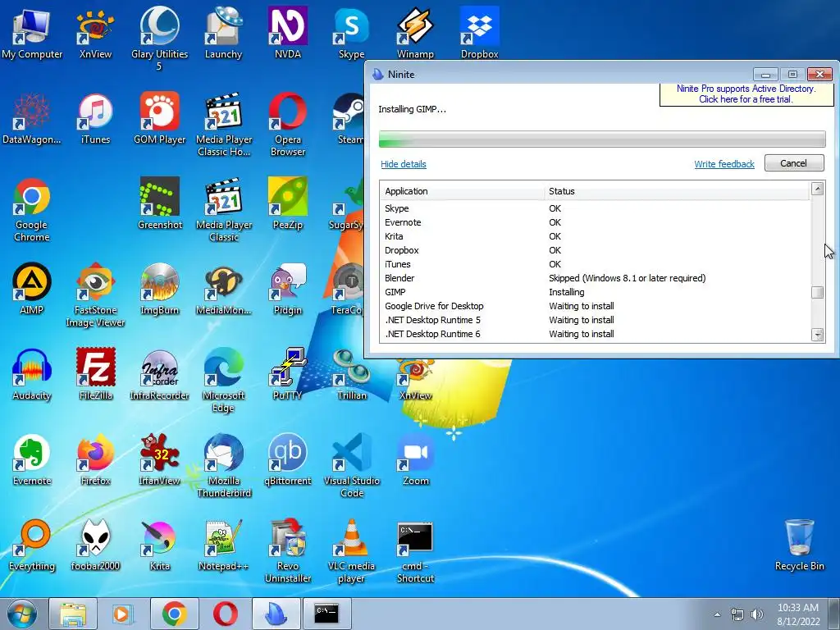Select the Winamp desktop icon
The image size is (840, 630).
point(415,32)
